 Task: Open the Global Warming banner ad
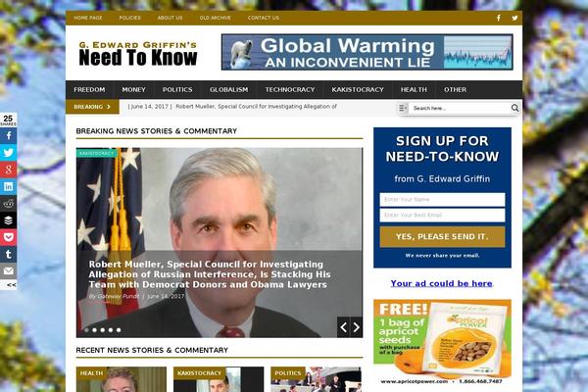[367, 52]
